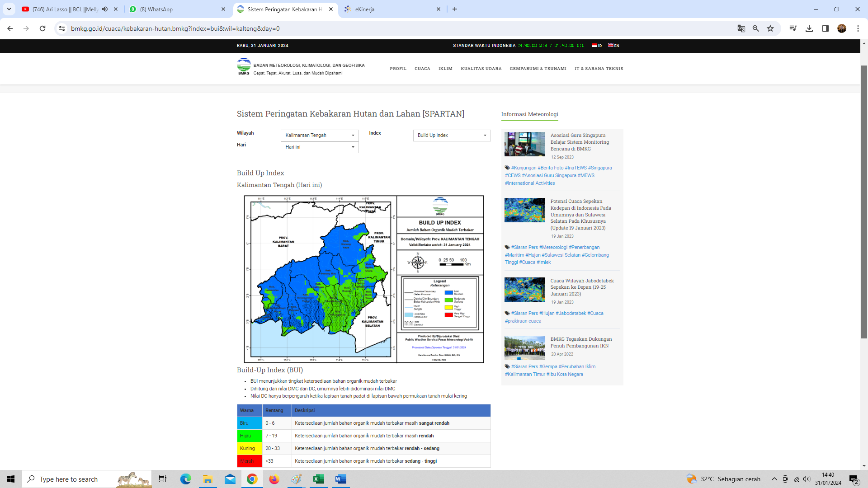The height and width of the screenshot is (488, 868).
Task: Switch site language to English EN flag
Action: [x=613, y=46]
